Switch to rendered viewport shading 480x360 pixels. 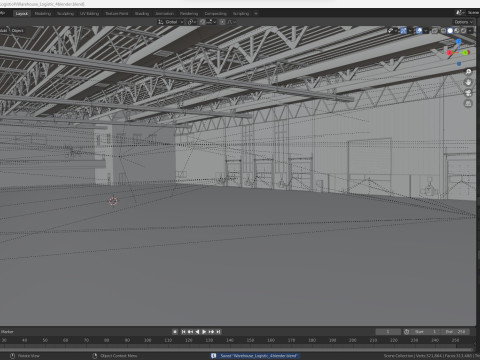[463, 31]
